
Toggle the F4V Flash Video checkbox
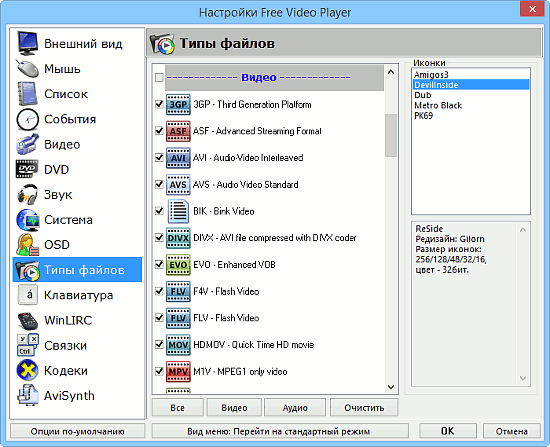click(x=159, y=291)
